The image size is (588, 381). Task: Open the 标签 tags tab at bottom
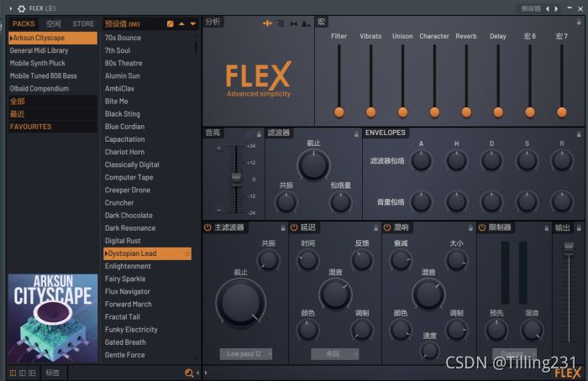(x=52, y=373)
